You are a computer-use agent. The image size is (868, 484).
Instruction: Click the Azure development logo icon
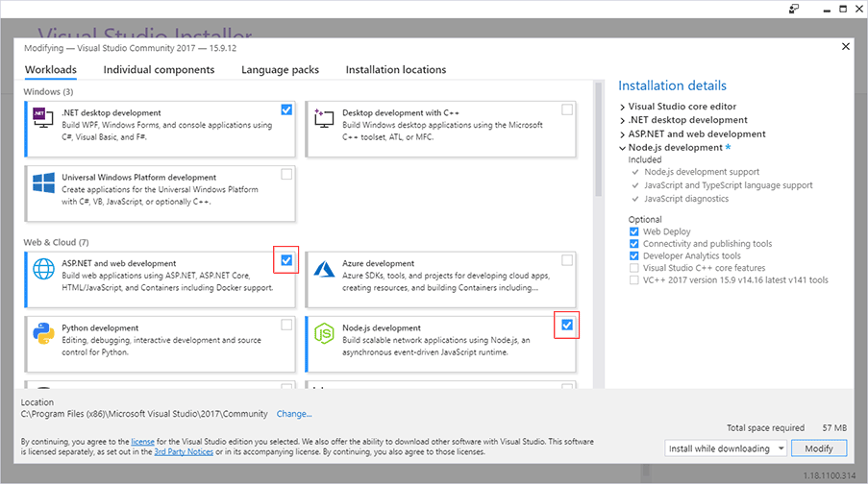324,269
